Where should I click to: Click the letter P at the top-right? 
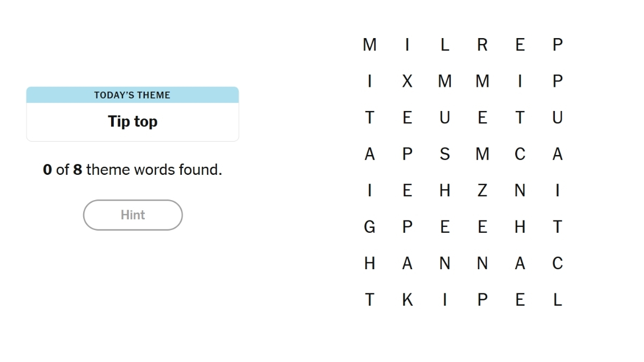[x=557, y=45]
